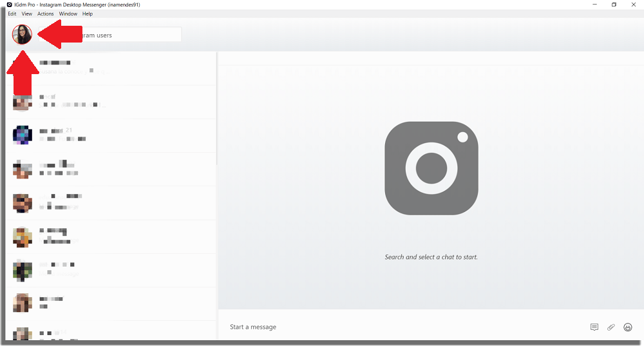Open the emoji picker smiley icon

pyautogui.click(x=628, y=327)
